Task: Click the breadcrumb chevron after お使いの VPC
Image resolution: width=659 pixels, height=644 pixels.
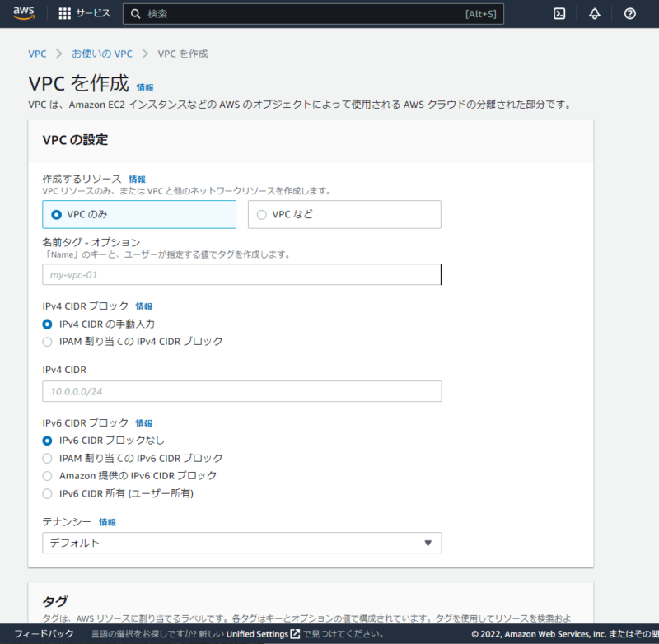Action: tap(145, 54)
